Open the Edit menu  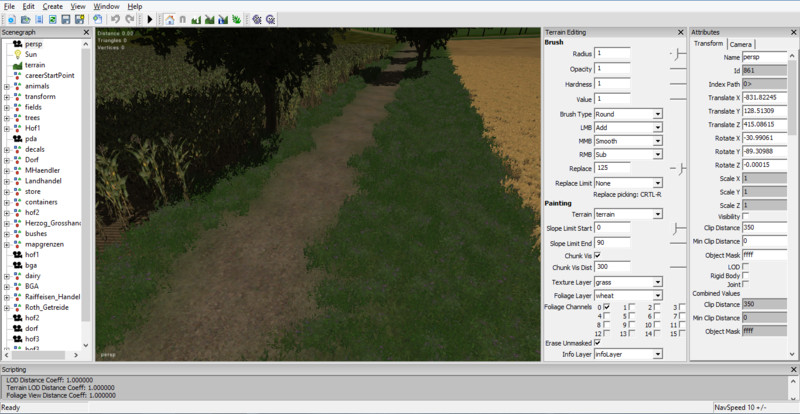[x=29, y=6]
